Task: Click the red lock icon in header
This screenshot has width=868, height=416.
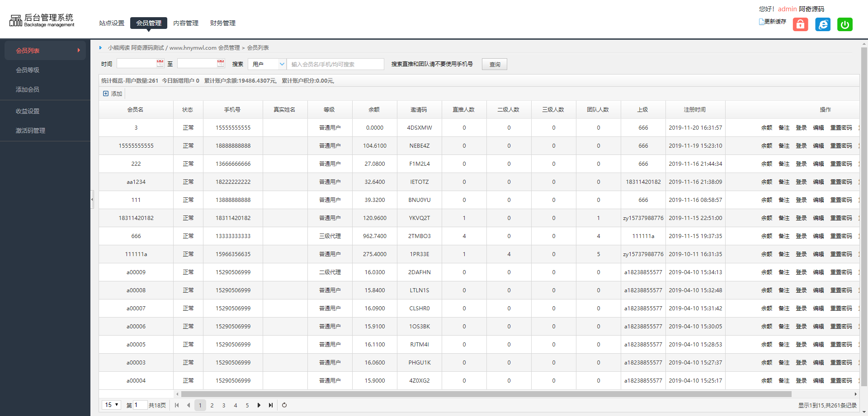Action: [x=800, y=24]
